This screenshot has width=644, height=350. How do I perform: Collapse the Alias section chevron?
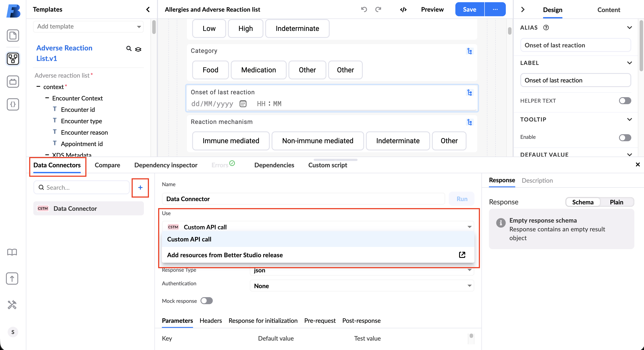click(630, 27)
